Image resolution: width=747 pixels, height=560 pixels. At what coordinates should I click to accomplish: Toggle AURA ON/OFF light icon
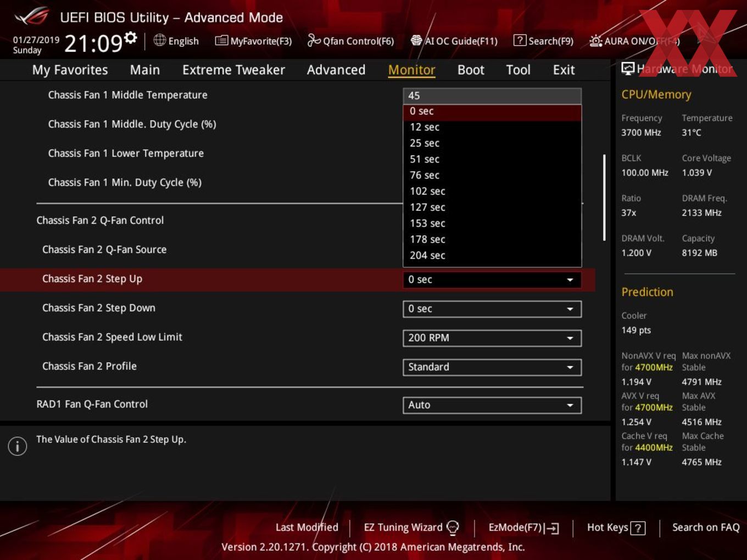[595, 41]
